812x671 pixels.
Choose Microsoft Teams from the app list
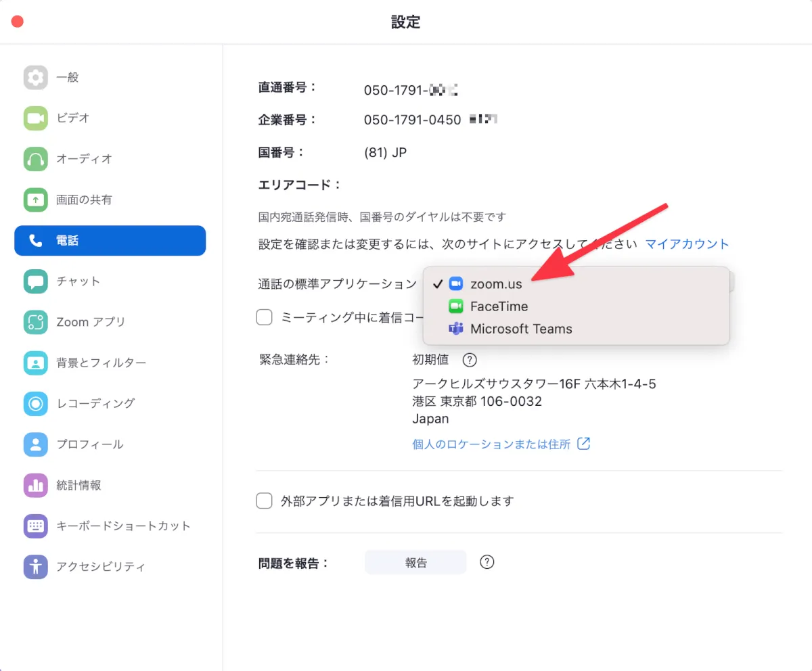(577, 329)
